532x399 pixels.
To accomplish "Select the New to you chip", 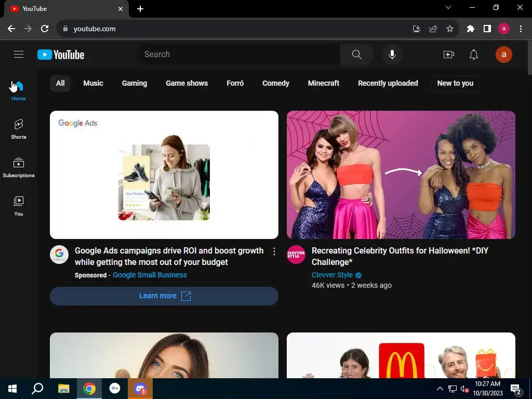I will [x=455, y=84].
